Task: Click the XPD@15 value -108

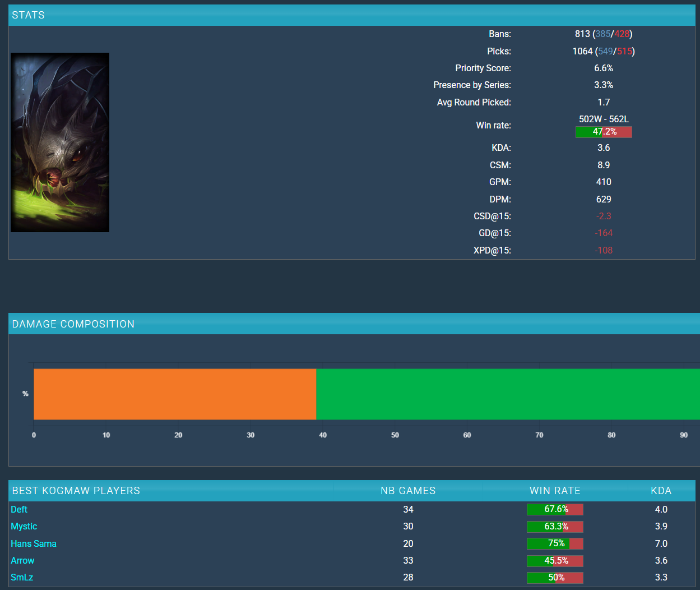Action: [x=604, y=250]
